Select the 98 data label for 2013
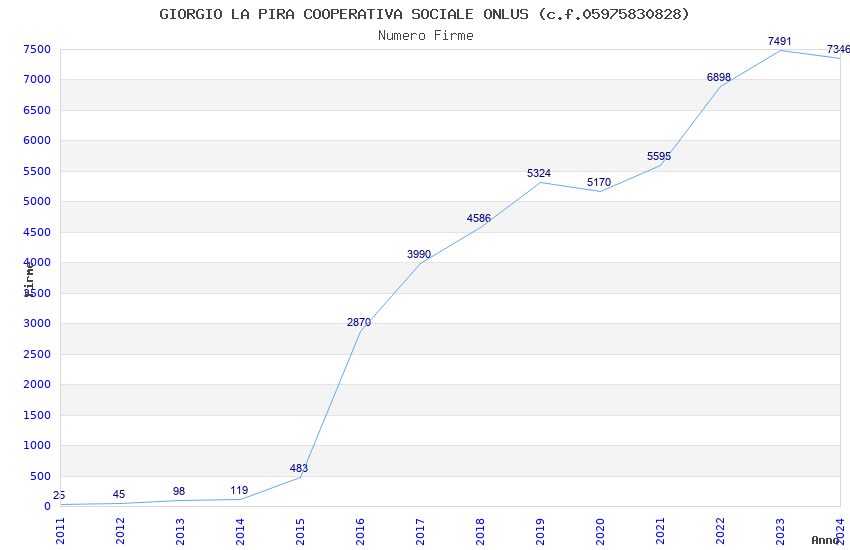Image resolution: width=850 pixels, height=550 pixels. click(x=179, y=491)
